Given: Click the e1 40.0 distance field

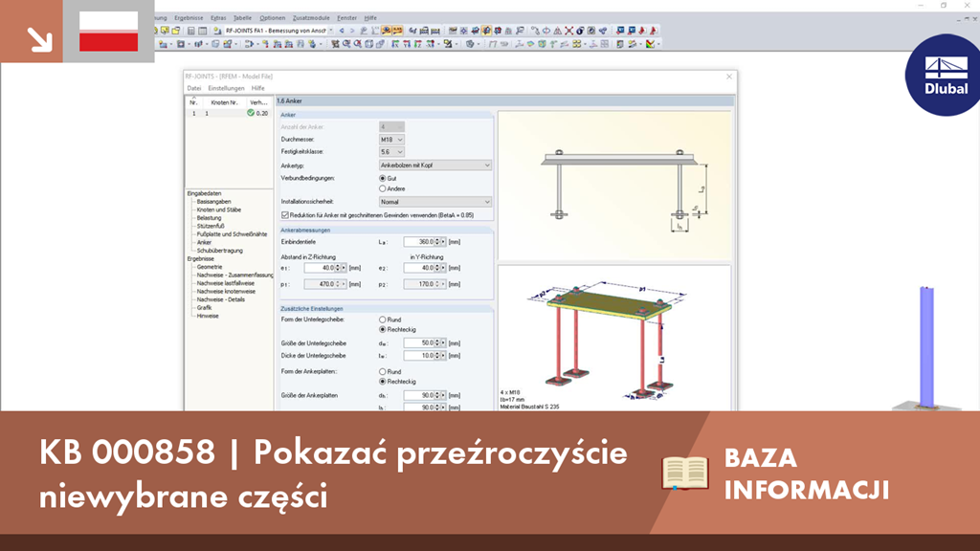Looking at the screenshot, I should pyautogui.click(x=320, y=268).
